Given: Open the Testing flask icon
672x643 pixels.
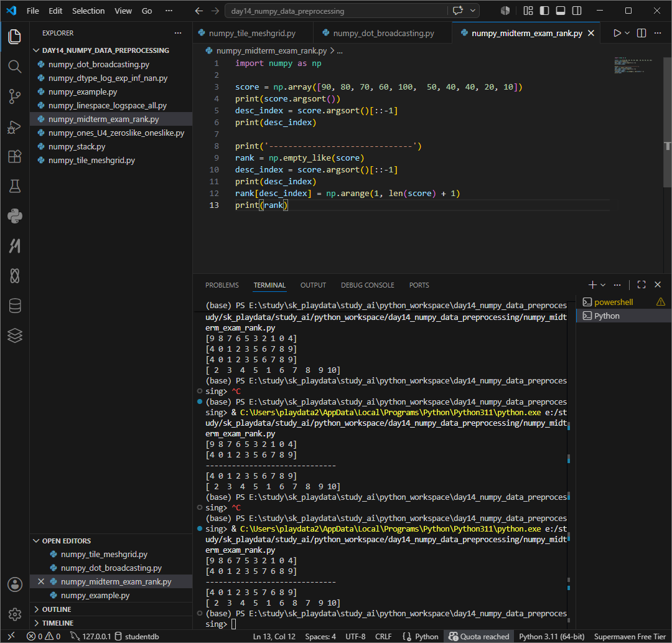Looking at the screenshot, I should [14, 186].
